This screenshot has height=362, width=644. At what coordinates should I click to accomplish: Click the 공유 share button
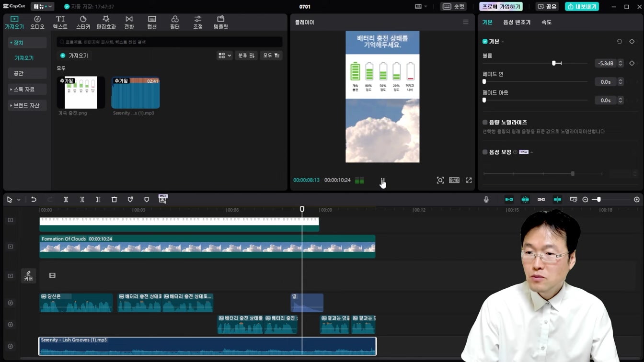tap(547, 7)
